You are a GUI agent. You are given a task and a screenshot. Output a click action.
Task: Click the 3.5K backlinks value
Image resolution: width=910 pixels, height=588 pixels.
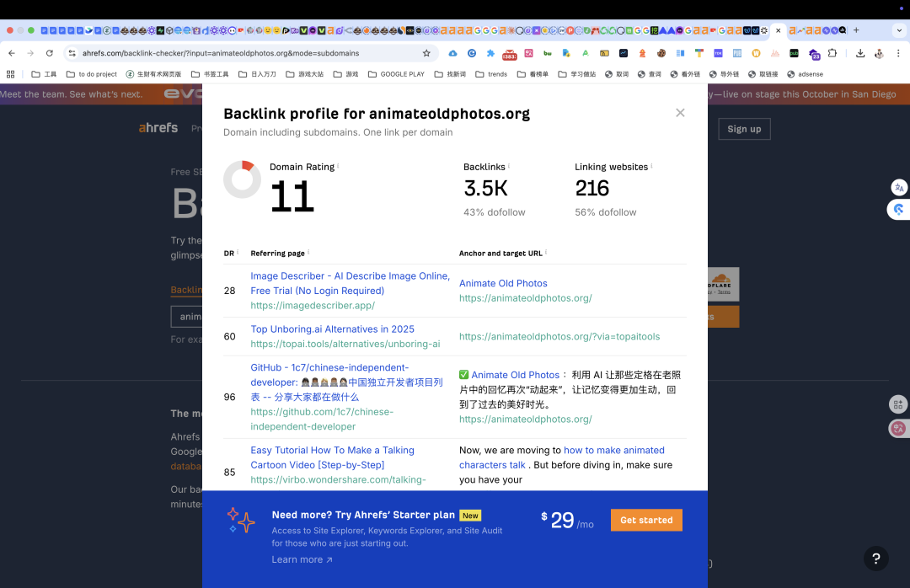click(x=486, y=188)
